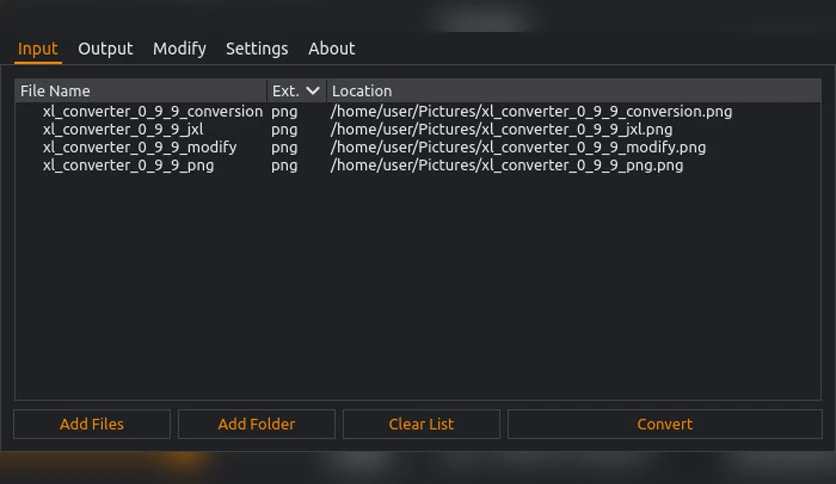This screenshot has width=836, height=484.
Task: Click the png extension of xl_converter_0_9_9_png row
Action: click(284, 166)
